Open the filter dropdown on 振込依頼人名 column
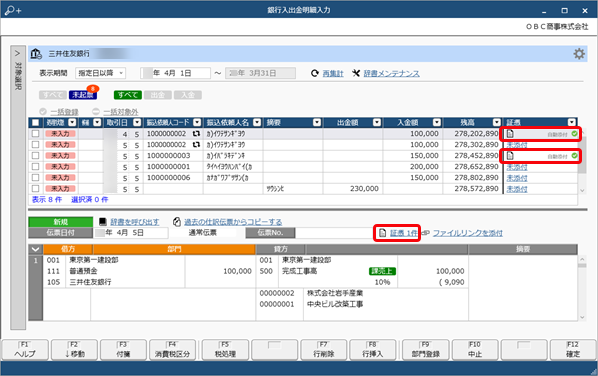598x376 pixels. 257,122
